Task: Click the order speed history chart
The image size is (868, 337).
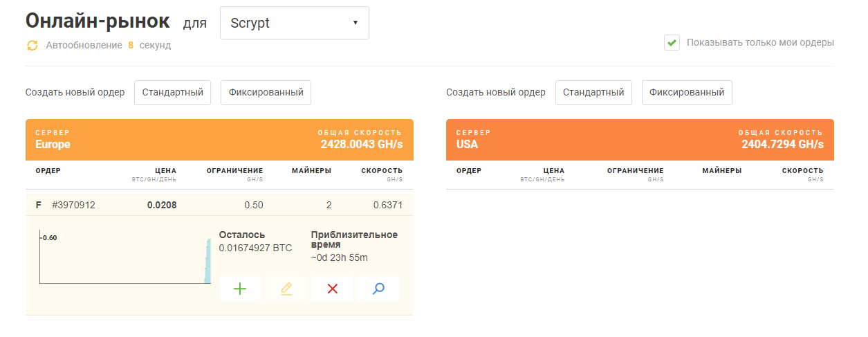Action: click(x=124, y=259)
